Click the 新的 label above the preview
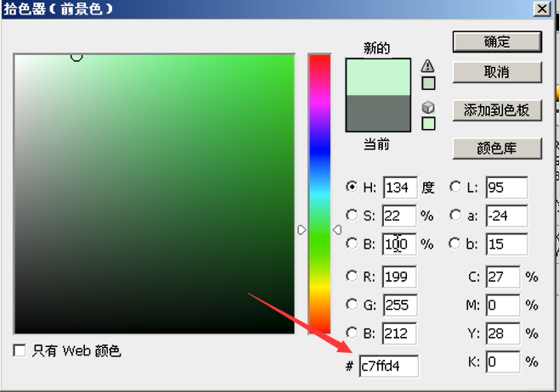 click(x=377, y=48)
